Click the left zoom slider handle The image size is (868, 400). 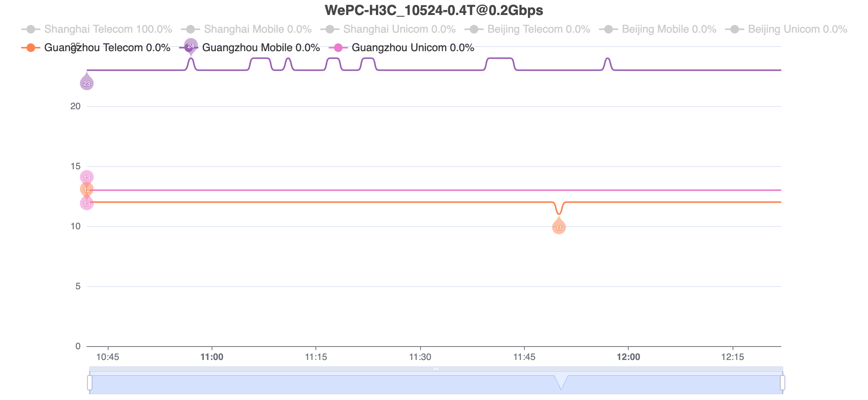(x=90, y=383)
